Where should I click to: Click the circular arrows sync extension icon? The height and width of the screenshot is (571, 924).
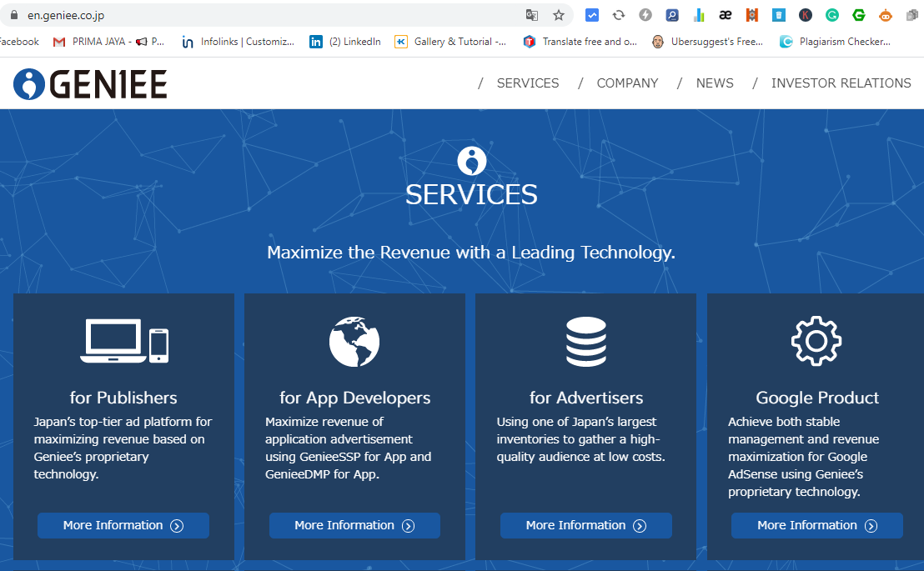(x=619, y=15)
